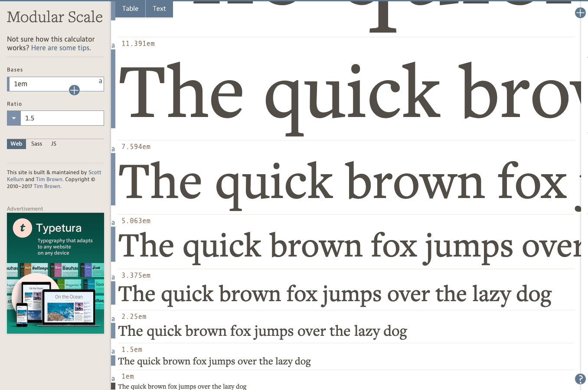Switch to the Table tab

[130, 9]
